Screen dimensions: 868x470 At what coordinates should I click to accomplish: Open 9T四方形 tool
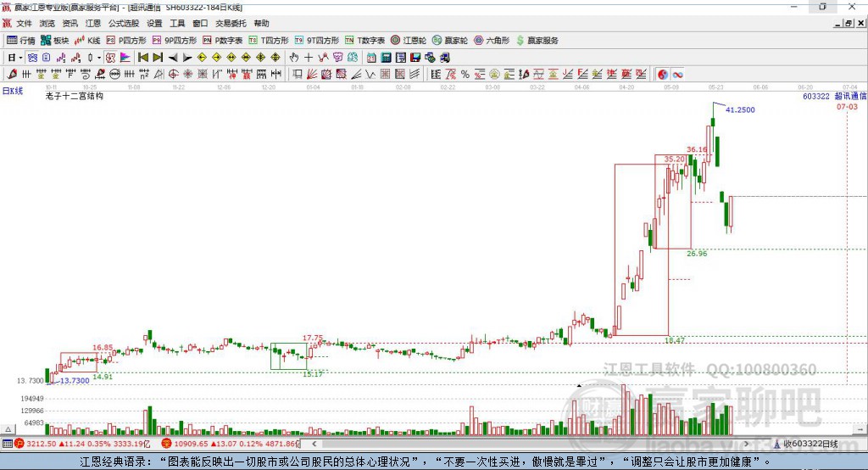pyautogui.click(x=317, y=41)
